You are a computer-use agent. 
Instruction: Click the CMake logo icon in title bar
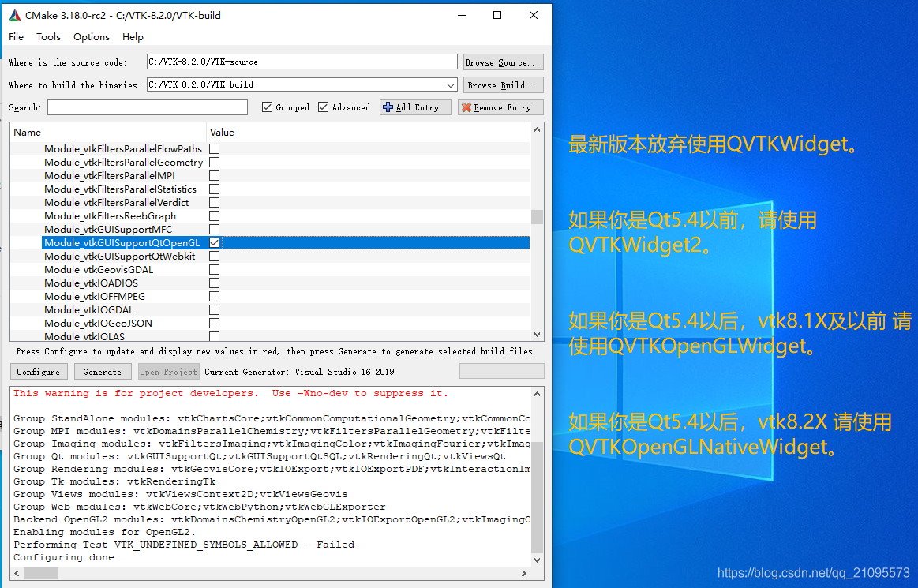click(x=15, y=15)
